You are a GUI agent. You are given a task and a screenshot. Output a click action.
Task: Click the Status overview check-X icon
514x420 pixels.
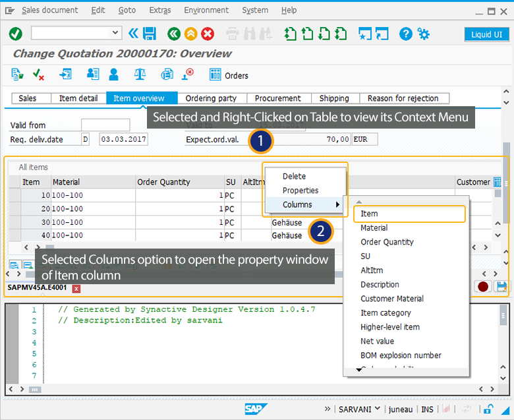tap(38, 74)
